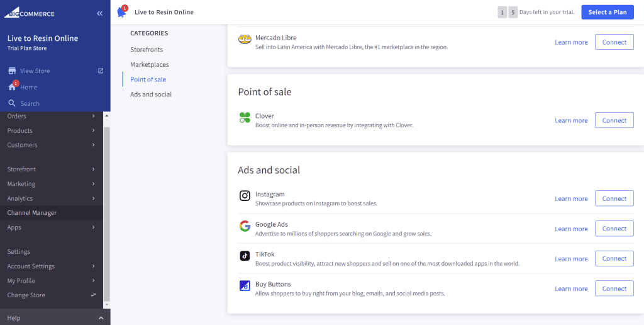Click the View Store storefront icon
The height and width of the screenshot is (325, 644).
click(x=12, y=71)
